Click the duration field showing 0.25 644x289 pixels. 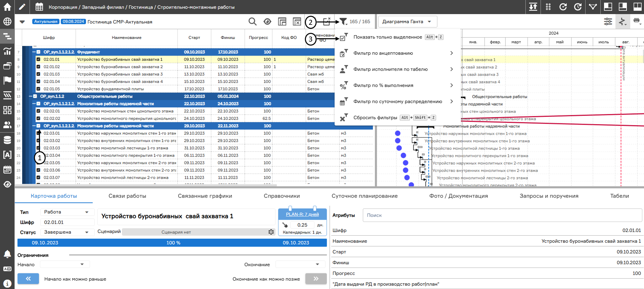(x=302, y=225)
